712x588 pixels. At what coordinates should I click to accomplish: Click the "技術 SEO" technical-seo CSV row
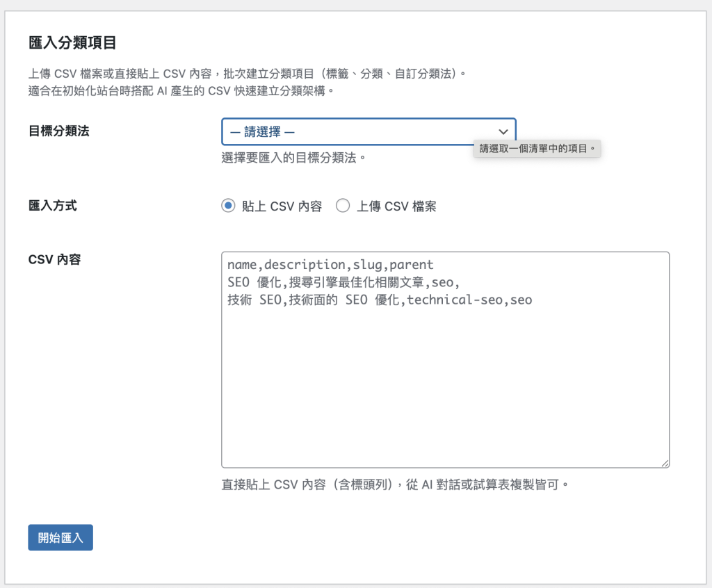(x=380, y=300)
